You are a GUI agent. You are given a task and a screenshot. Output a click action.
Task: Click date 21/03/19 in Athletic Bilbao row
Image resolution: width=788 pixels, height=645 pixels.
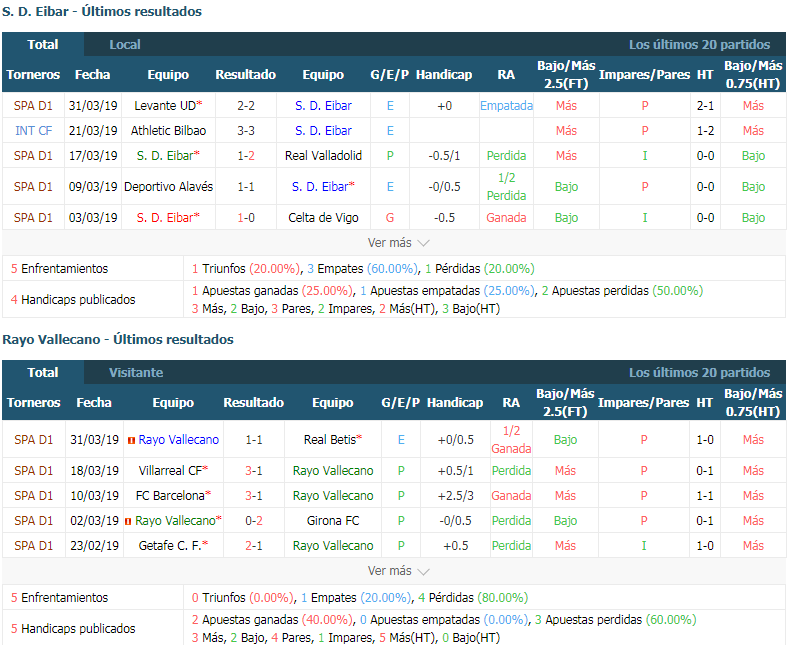93,131
